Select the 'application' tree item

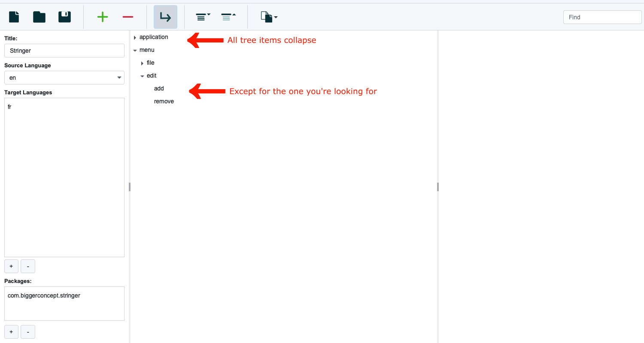(x=154, y=37)
